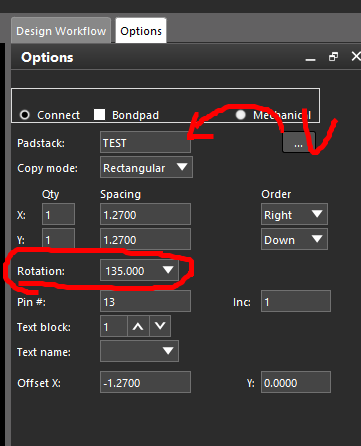Viewport: 361px width, 446px height.
Task: Decrease Text block with down arrow
Action: 160,326
